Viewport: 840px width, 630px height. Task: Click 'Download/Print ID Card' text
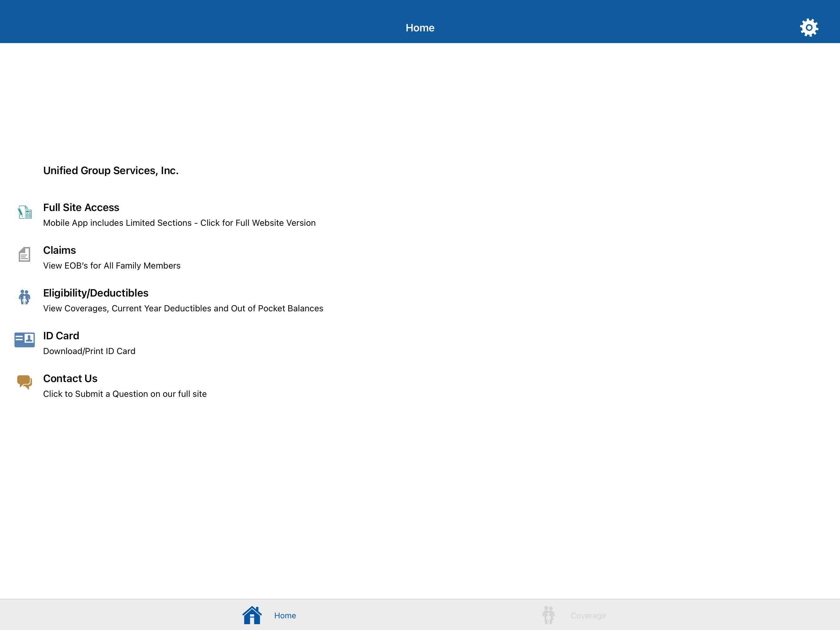(89, 351)
